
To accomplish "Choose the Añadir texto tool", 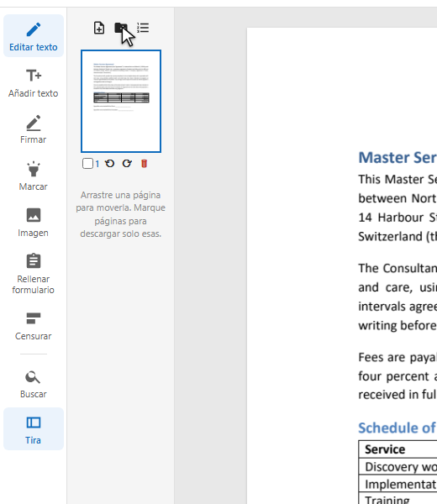I will pos(34,82).
